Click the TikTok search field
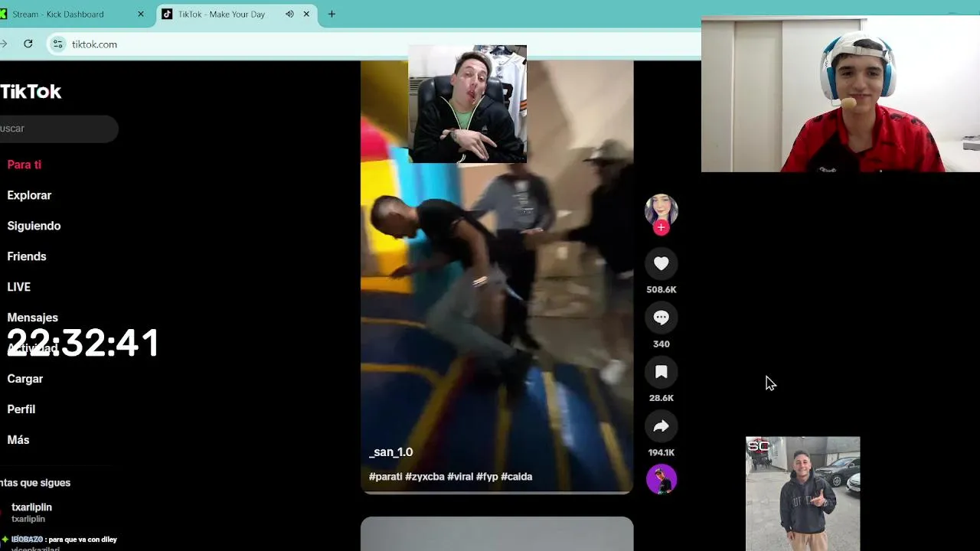This screenshot has height=551, width=980. tap(59, 129)
